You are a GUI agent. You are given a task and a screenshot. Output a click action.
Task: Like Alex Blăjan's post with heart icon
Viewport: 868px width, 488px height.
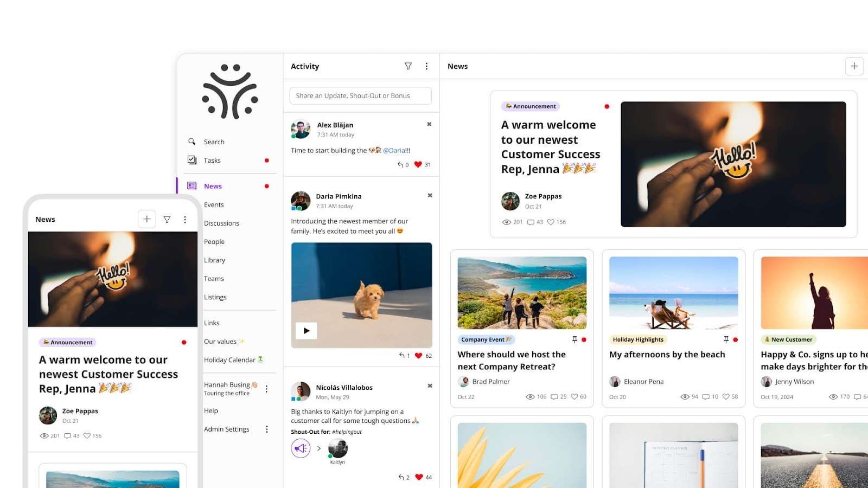[x=418, y=165]
